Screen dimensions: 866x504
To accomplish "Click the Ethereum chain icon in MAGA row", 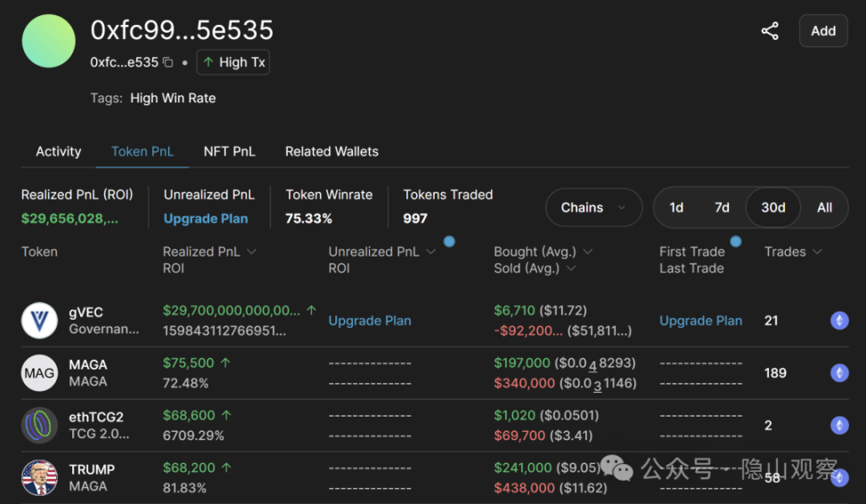I will (x=839, y=372).
